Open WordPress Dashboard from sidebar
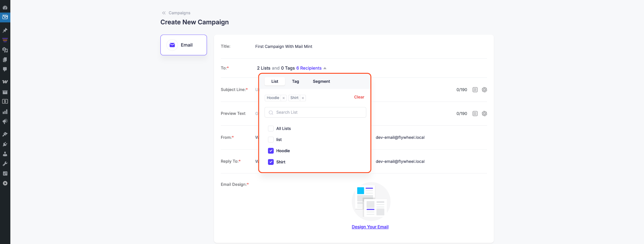The width and height of the screenshot is (644, 244). coord(5,7)
